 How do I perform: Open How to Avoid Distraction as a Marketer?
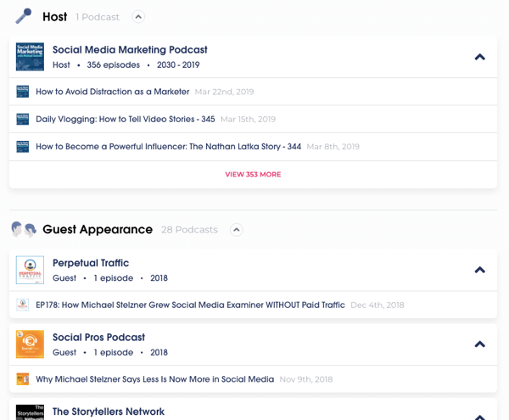pos(112,92)
